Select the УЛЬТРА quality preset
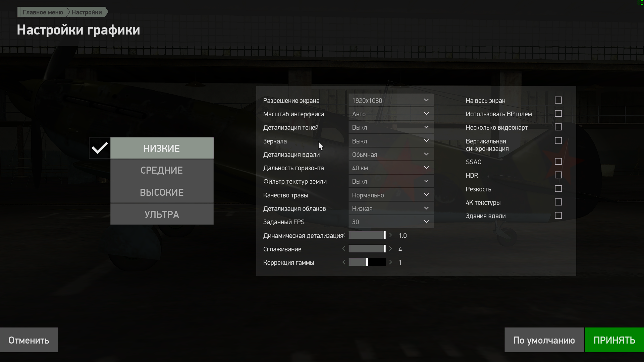 162,215
